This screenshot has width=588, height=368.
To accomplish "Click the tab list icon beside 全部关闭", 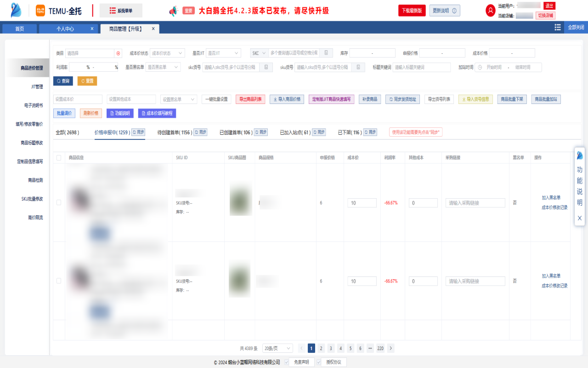I will (558, 28).
